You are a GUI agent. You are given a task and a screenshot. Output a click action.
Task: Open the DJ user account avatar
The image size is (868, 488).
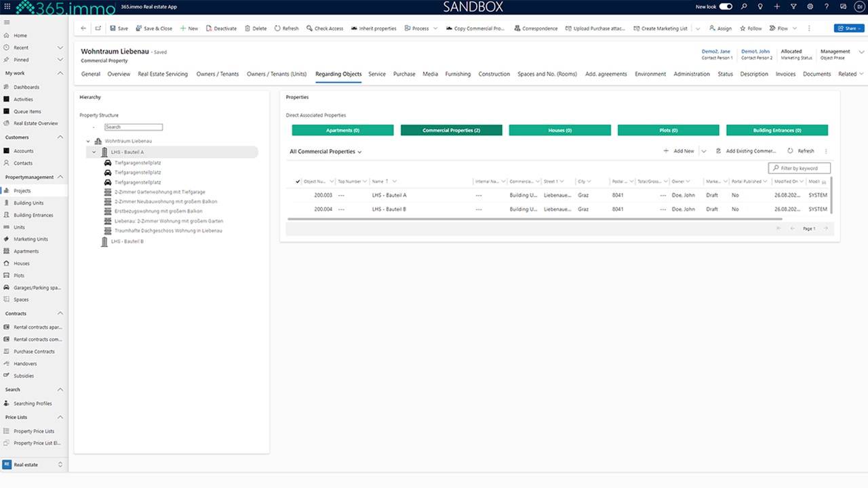[859, 7]
